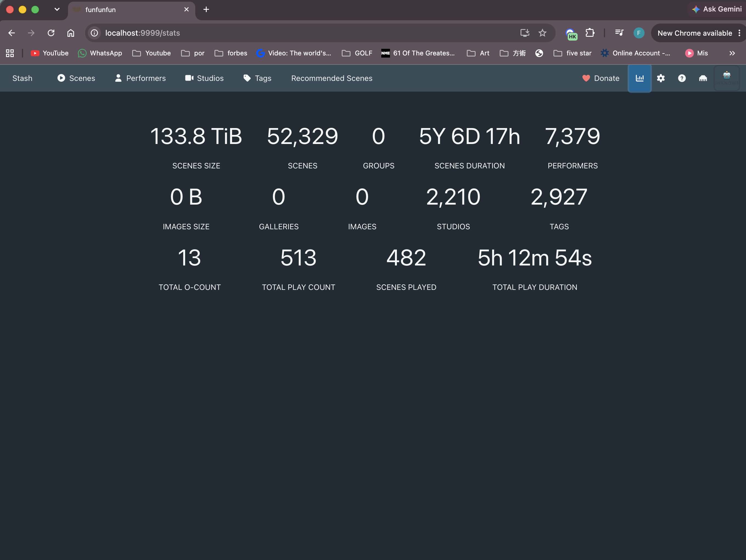Open the Mis bookmark
This screenshot has width=746, height=560.
coord(696,53)
